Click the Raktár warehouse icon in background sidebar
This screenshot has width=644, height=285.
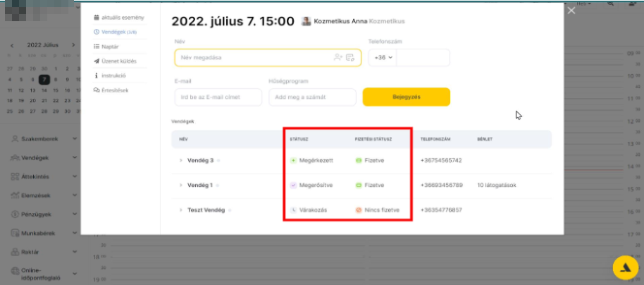coord(16,252)
